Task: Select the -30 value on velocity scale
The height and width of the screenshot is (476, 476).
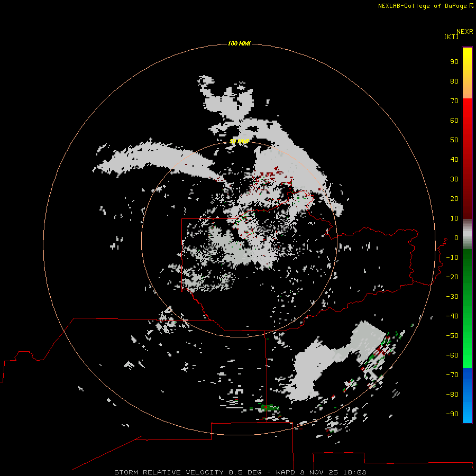Action: [452, 297]
